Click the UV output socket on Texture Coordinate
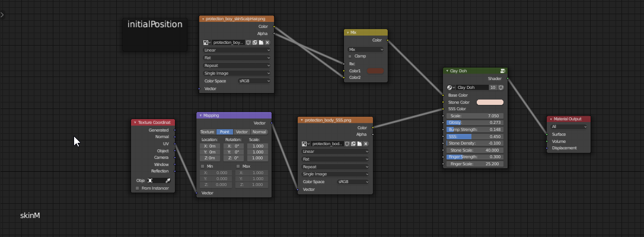 pos(175,144)
